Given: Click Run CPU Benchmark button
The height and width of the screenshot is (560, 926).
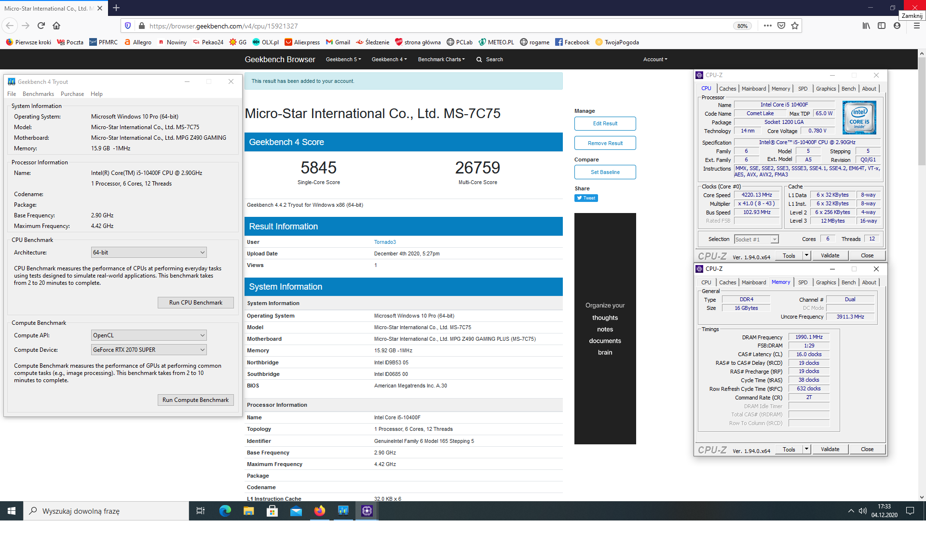Looking at the screenshot, I should click(196, 303).
